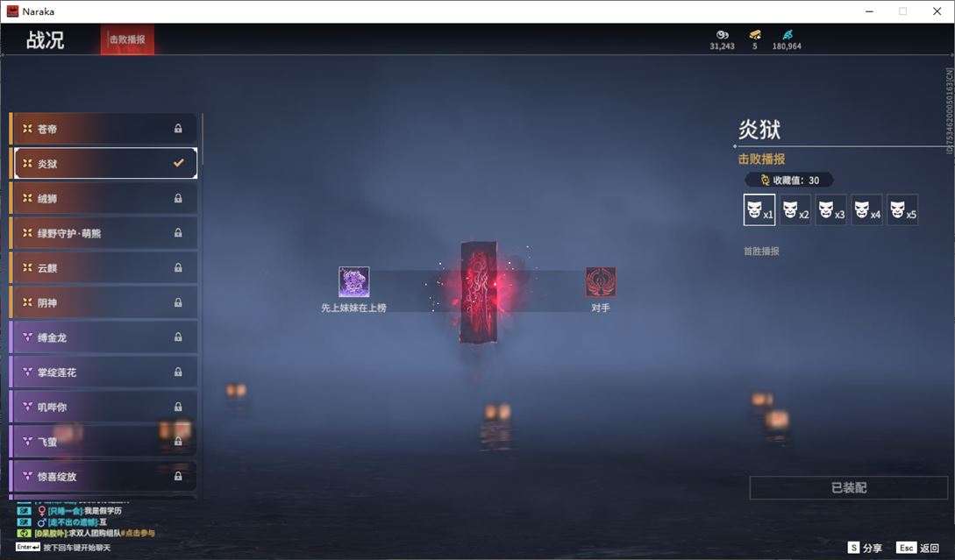Click the lock icon on 缚金龙 row
This screenshot has width=955, height=560.
click(x=178, y=337)
